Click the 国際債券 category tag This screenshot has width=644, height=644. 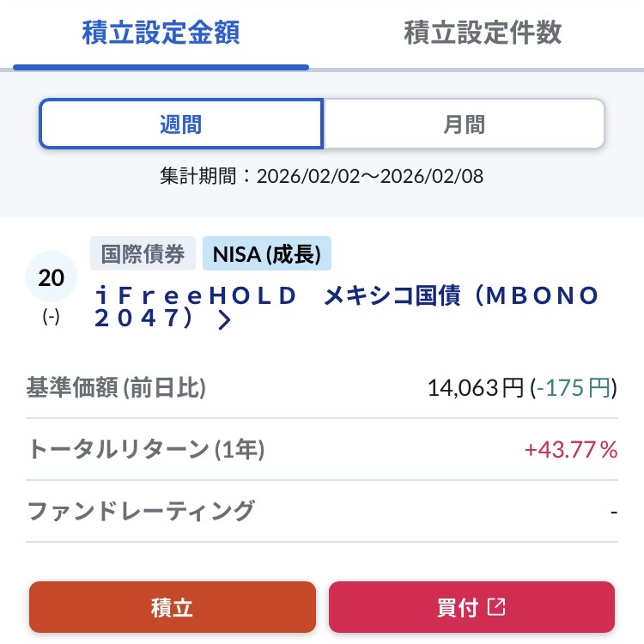click(x=143, y=254)
